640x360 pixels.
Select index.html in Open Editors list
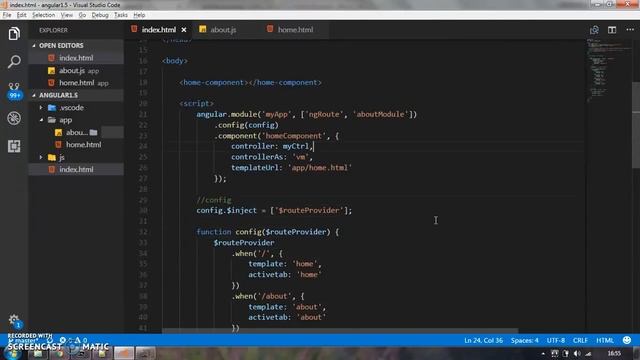[76, 58]
